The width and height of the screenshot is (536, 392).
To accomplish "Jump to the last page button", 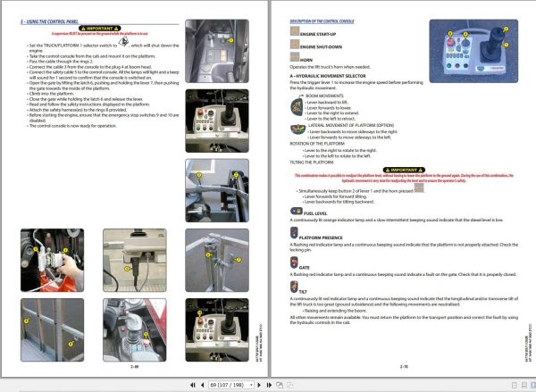I will 269,385.
